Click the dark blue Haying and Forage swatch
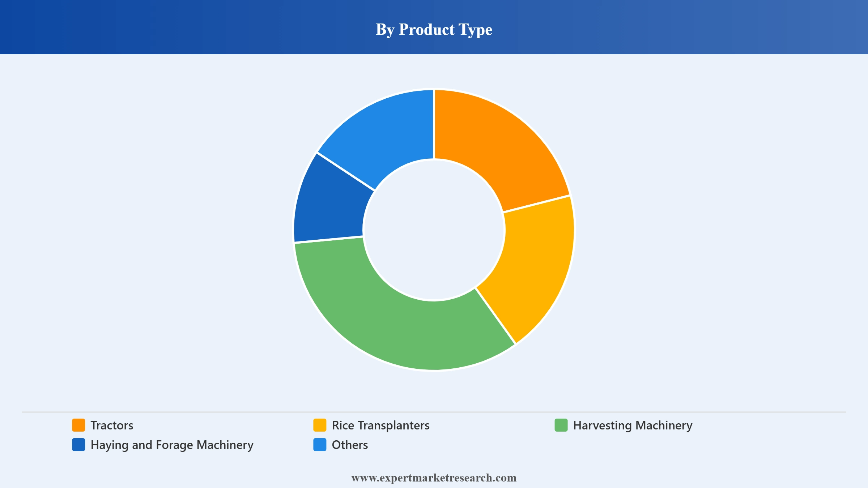Image resolution: width=868 pixels, height=488 pixels. tap(78, 445)
